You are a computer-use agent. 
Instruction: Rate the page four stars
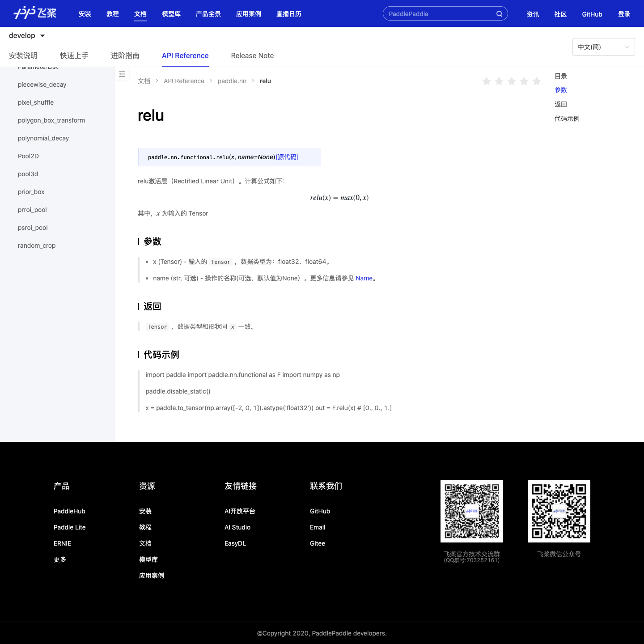tap(524, 81)
